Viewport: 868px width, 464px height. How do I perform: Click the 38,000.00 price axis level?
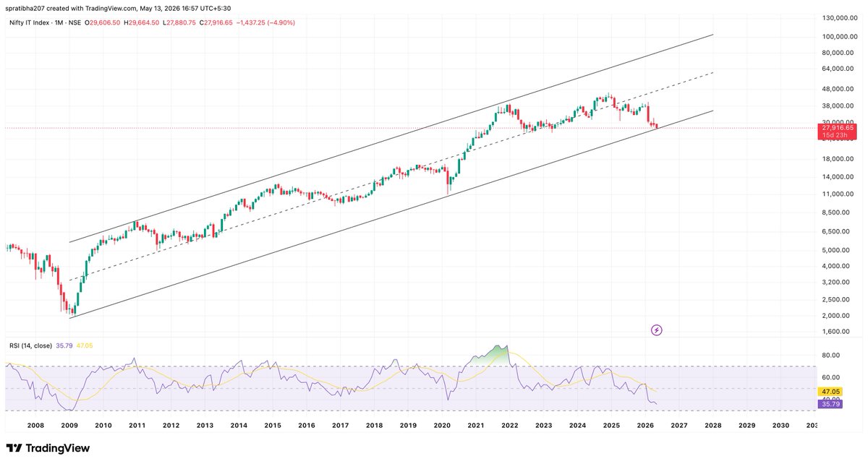tap(838, 106)
